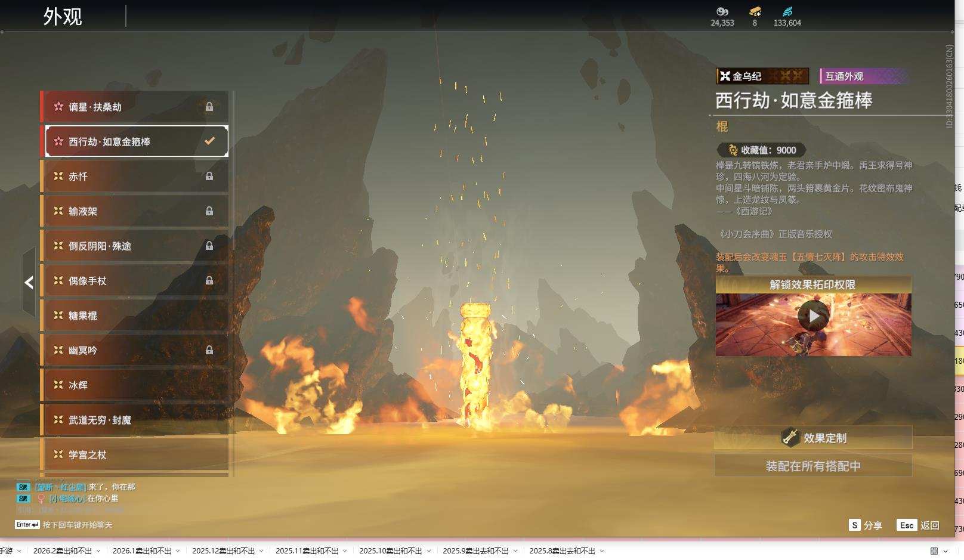Click the staff icon on 效果定制 button
This screenshot has height=560, width=964.
pyautogui.click(x=790, y=437)
